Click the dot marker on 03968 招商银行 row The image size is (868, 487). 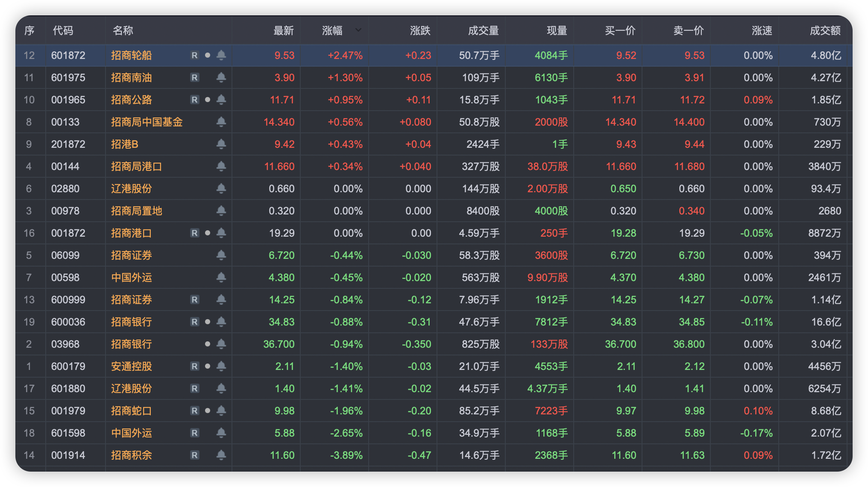tap(208, 344)
